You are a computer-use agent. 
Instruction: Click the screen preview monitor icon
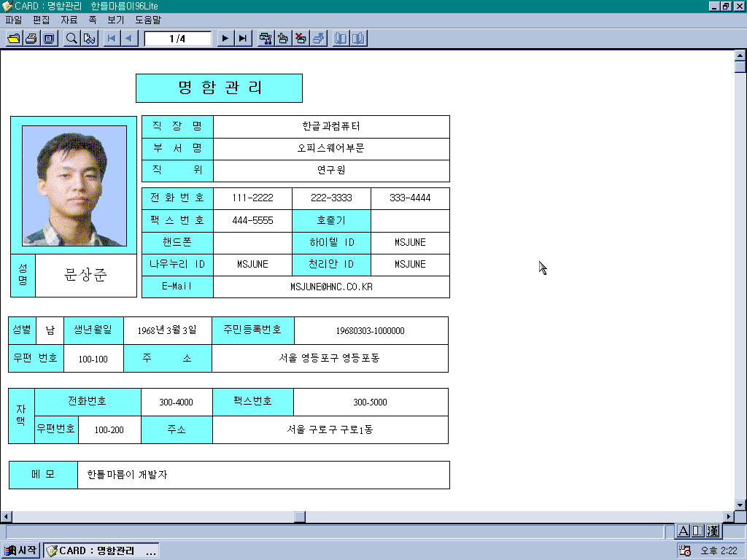point(49,39)
